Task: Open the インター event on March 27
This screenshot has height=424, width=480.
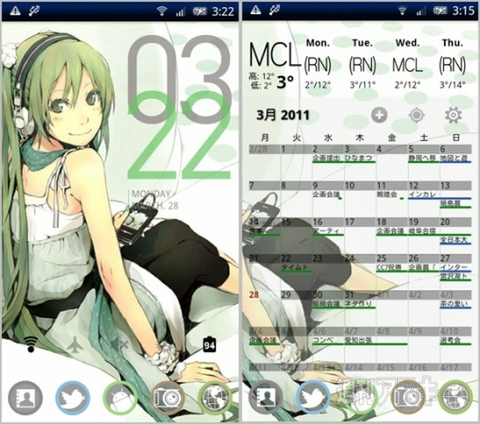Action: 455,268
